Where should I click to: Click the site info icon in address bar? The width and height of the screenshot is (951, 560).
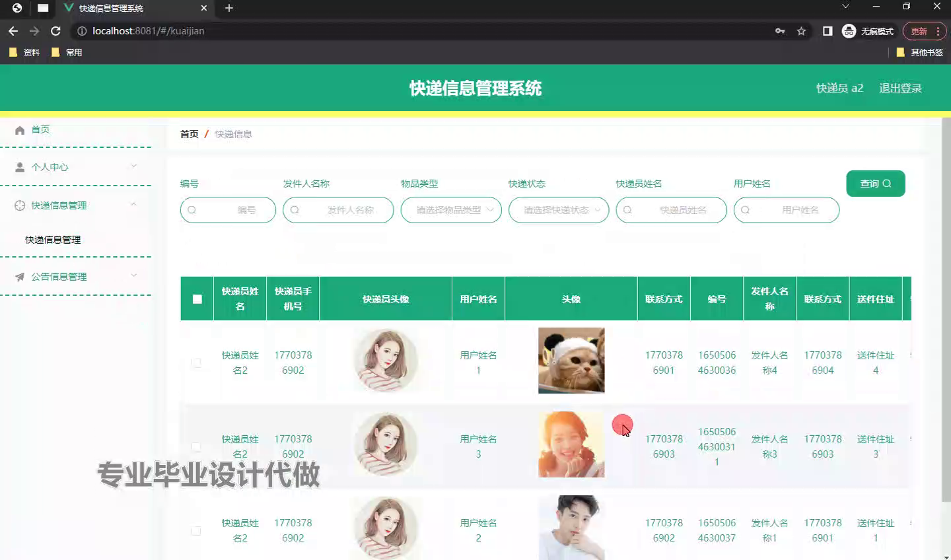point(82,31)
